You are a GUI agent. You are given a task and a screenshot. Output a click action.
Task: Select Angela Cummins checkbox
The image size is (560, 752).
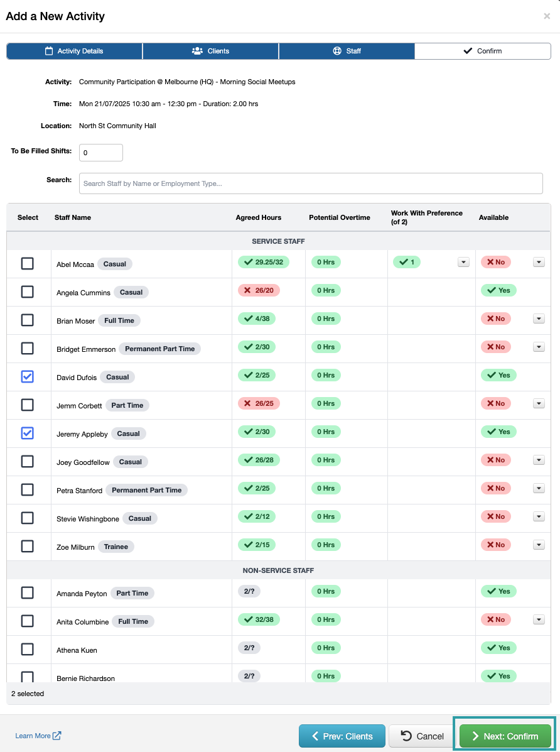pyautogui.click(x=28, y=292)
